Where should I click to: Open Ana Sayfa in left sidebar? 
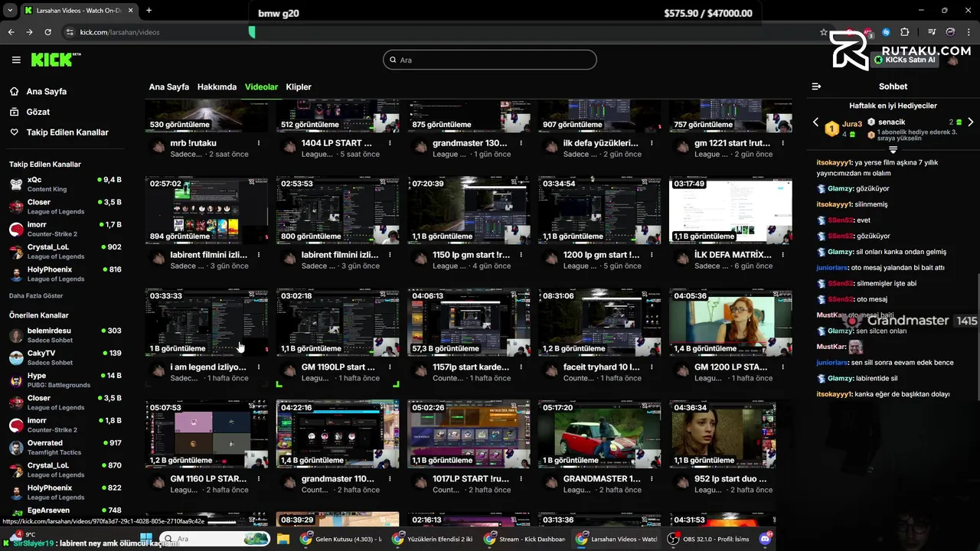(46, 91)
